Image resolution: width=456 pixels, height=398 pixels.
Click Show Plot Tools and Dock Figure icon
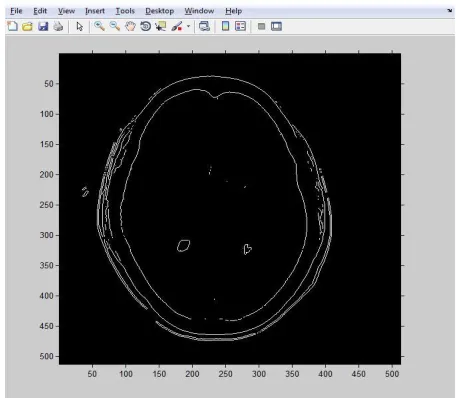coord(276,26)
